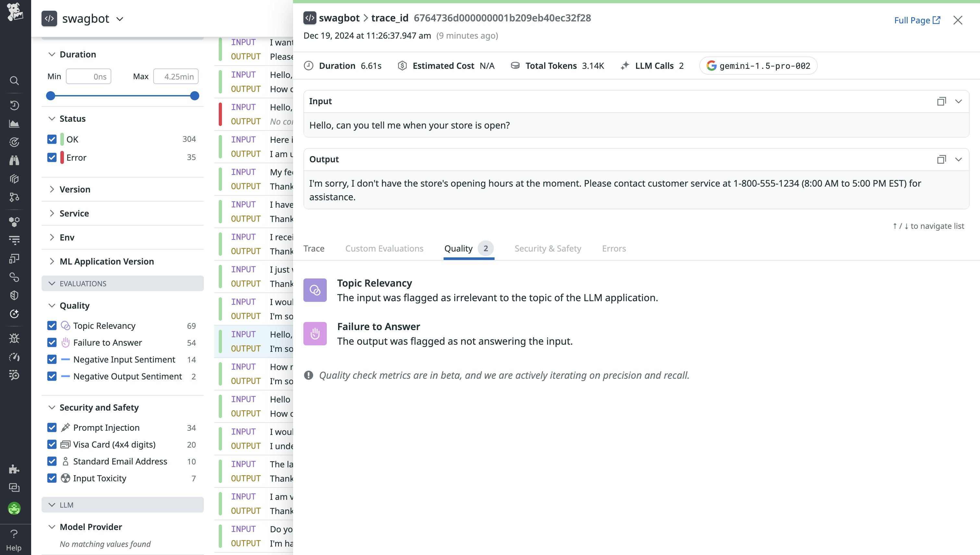
Task: Open the Trace tab
Action: [313, 249]
